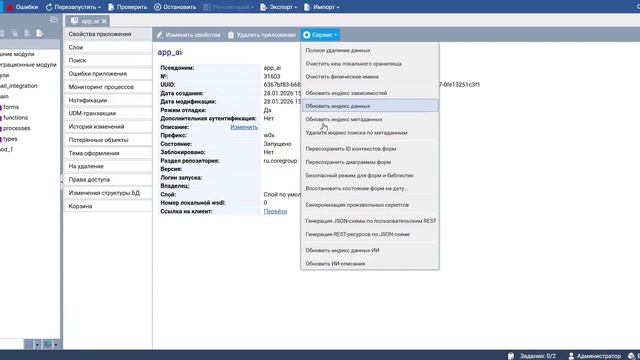
Task: Open the Корзина section
Action: [x=108, y=206]
